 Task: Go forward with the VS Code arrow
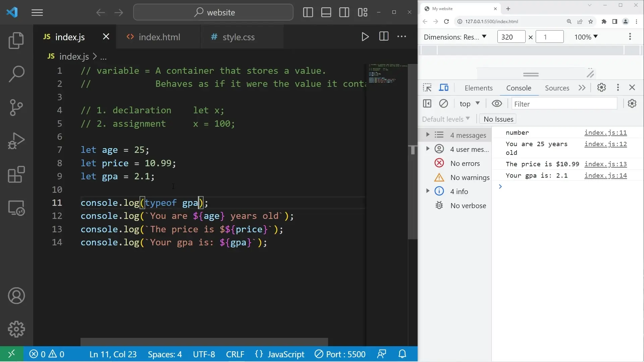click(x=118, y=13)
